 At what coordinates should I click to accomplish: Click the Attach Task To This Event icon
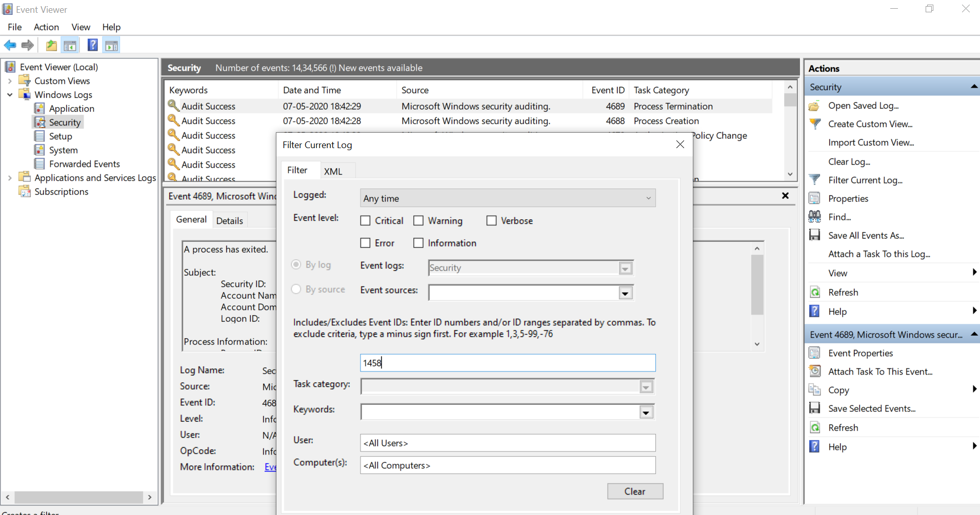814,372
